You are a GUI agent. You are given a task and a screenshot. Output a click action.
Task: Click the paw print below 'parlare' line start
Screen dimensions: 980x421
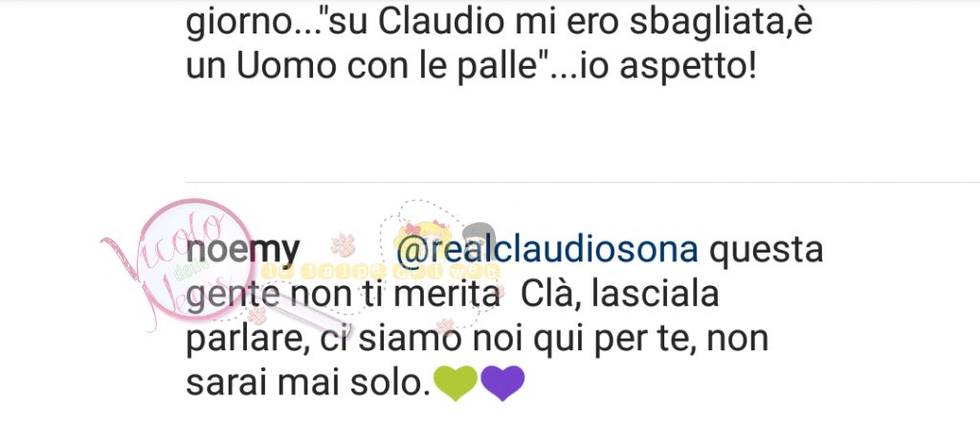[x=256, y=315]
